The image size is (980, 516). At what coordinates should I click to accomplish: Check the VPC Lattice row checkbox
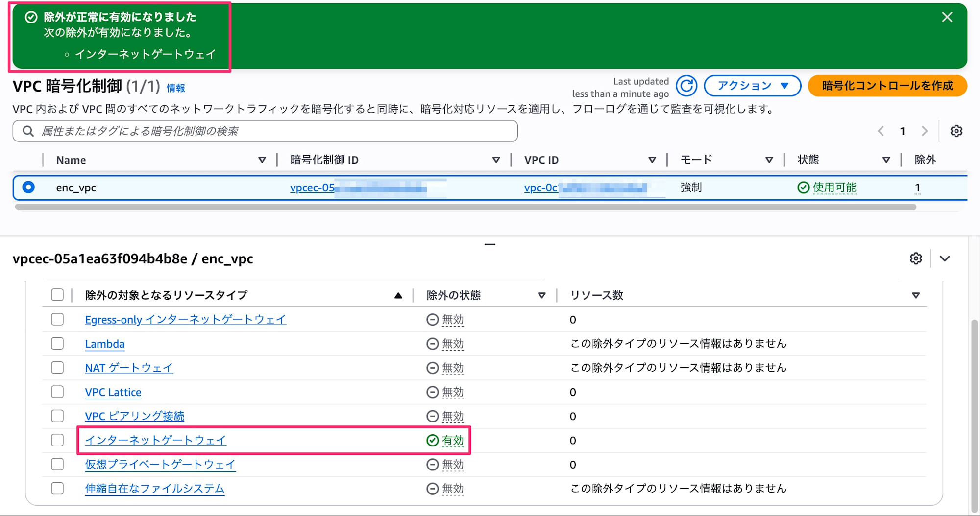click(57, 392)
